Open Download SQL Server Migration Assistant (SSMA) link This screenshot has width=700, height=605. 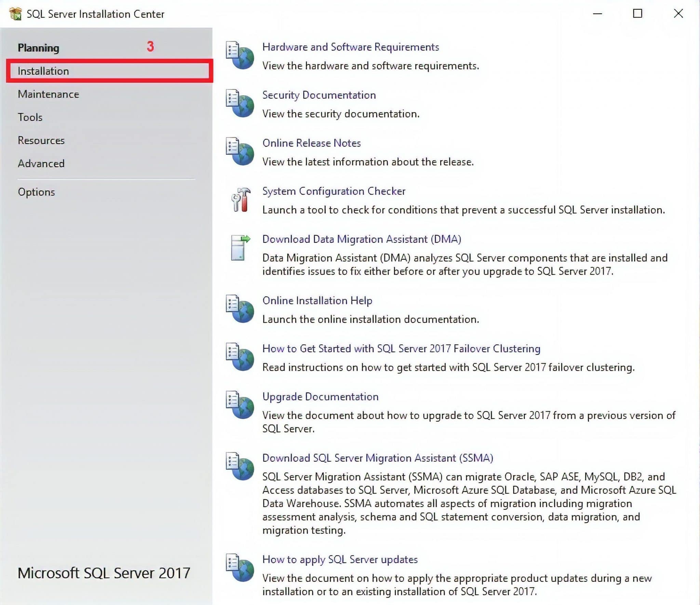(x=378, y=458)
